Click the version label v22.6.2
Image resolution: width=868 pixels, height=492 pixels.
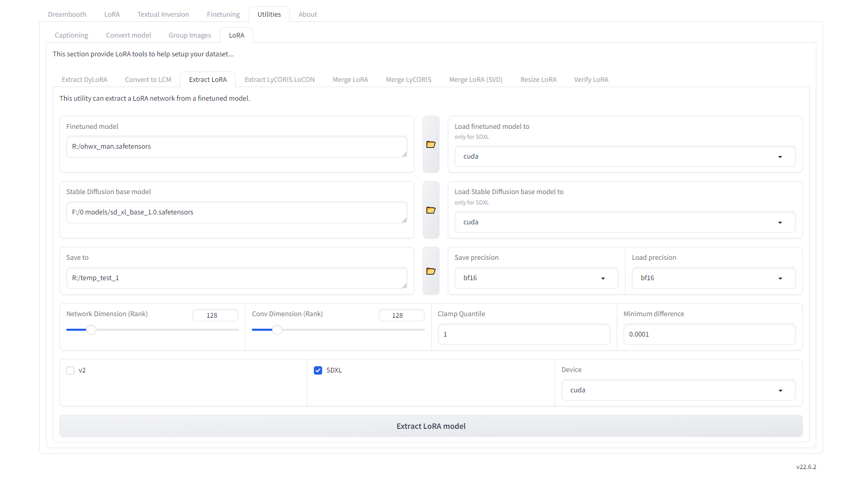click(806, 467)
